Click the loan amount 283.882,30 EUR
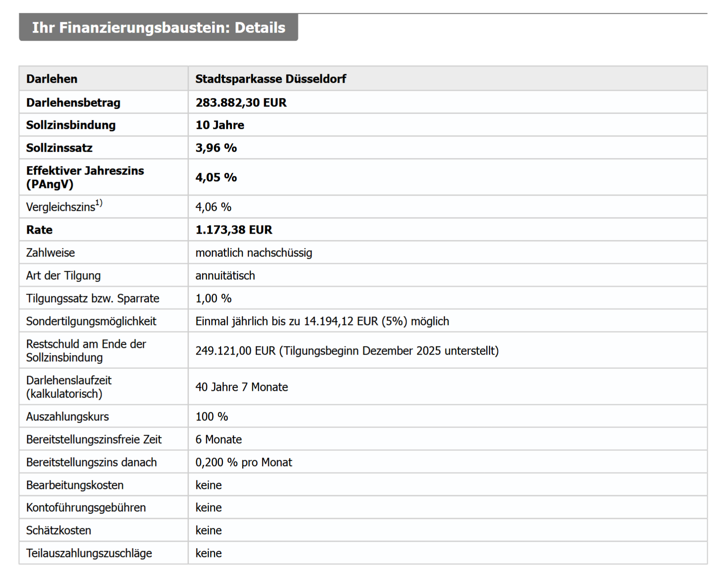Screen dimensions: 728x573 241,103
